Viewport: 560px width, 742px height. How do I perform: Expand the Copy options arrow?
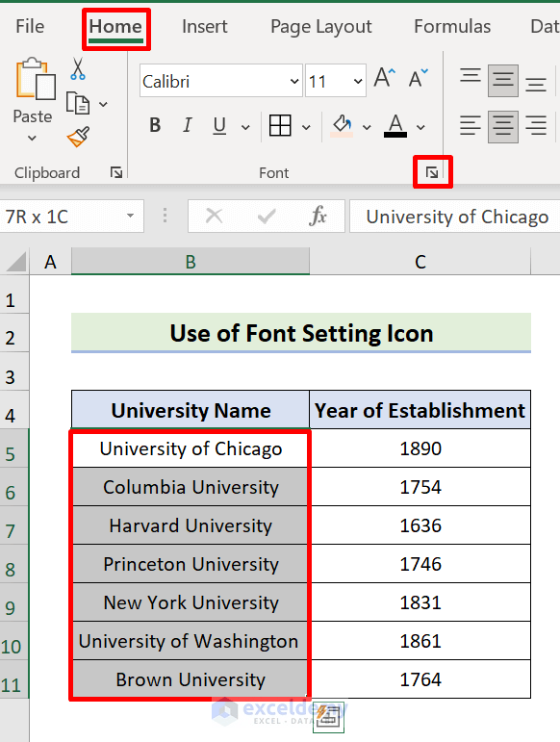(104, 104)
